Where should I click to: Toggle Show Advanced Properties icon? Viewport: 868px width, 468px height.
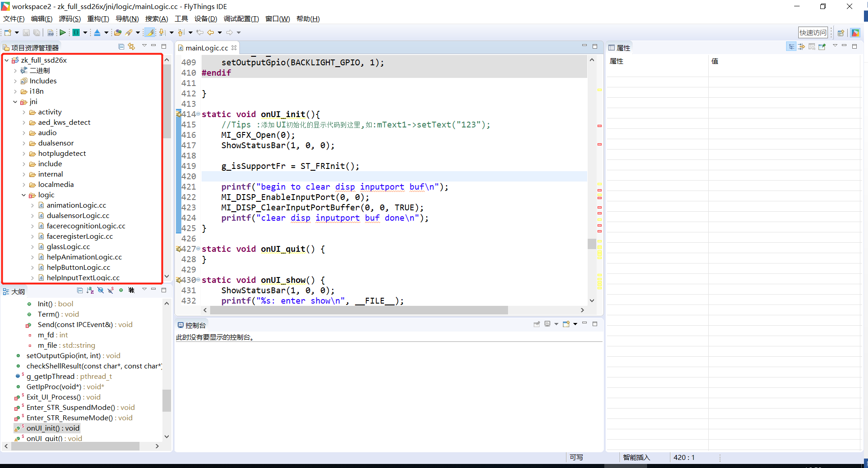click(801, 47)
